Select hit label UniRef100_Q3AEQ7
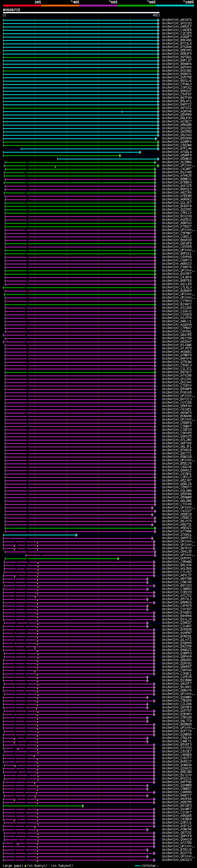 (176, 623)
